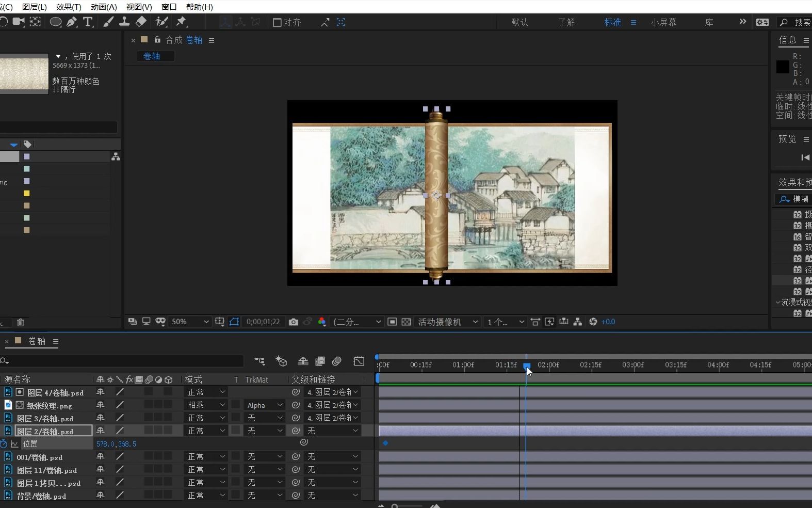Open the timeline 卷轴 panel menu

(56, 341)
